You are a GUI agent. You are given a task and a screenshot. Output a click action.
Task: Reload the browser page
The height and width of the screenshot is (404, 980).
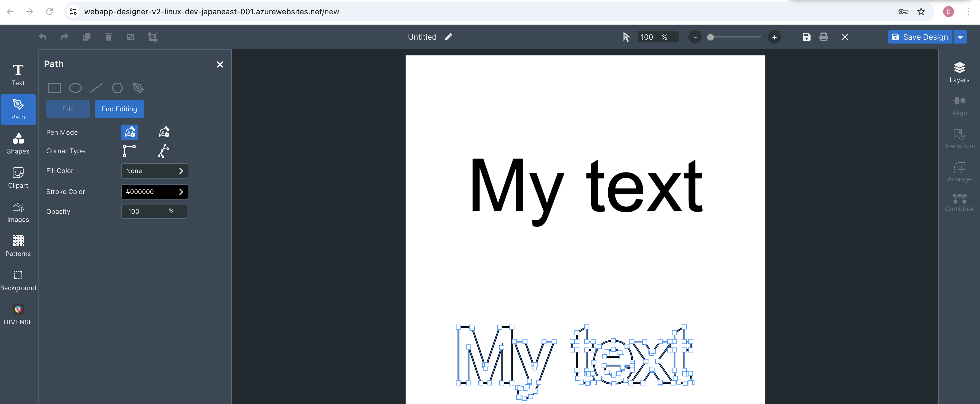pos(50,12)
